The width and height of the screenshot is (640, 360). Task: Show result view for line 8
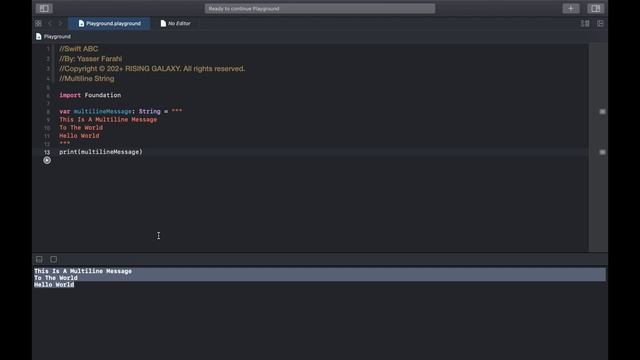[x=602, y=111]
